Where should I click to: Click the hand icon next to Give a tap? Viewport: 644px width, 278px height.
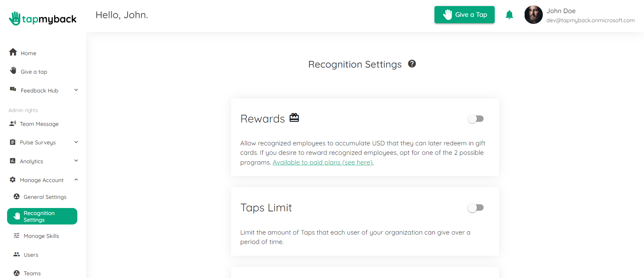[x=13, y=70]
